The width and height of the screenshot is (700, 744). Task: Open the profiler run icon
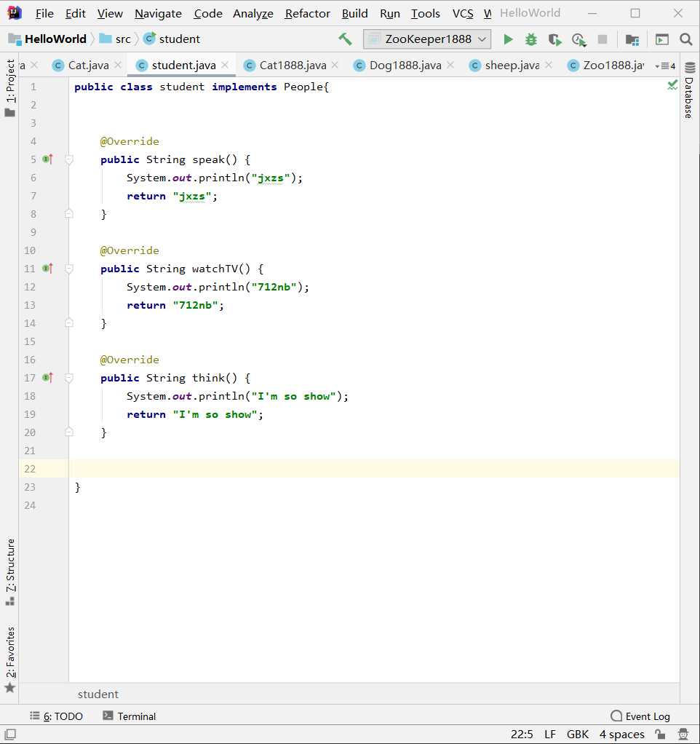(x=578, y=39)
